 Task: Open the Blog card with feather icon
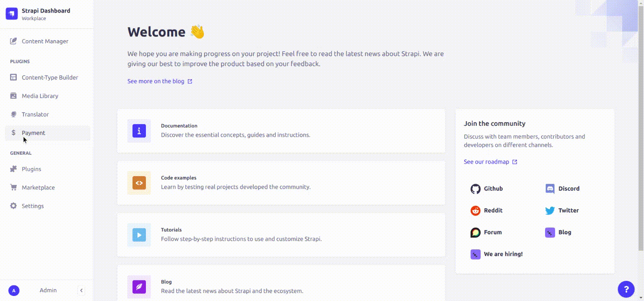(x=281, y=283)
